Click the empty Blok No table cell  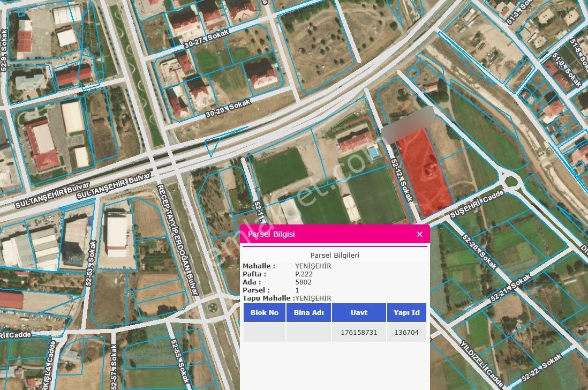[265, 333]
